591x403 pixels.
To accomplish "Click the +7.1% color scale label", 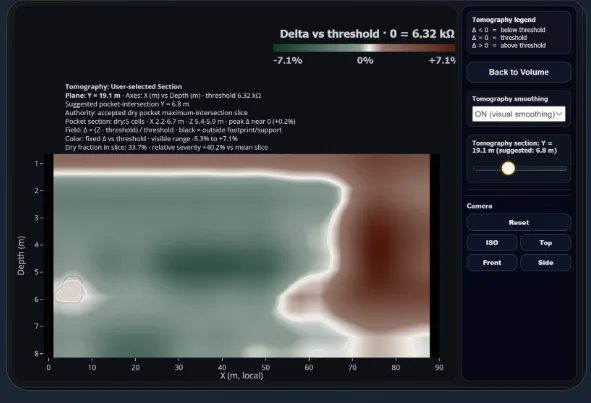I will (442, 60).
